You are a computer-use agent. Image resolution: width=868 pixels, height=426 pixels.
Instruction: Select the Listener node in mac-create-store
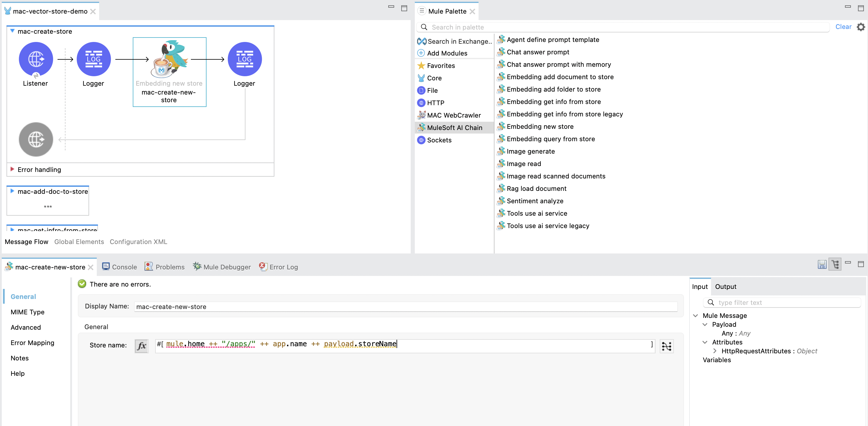click(35, 59)
